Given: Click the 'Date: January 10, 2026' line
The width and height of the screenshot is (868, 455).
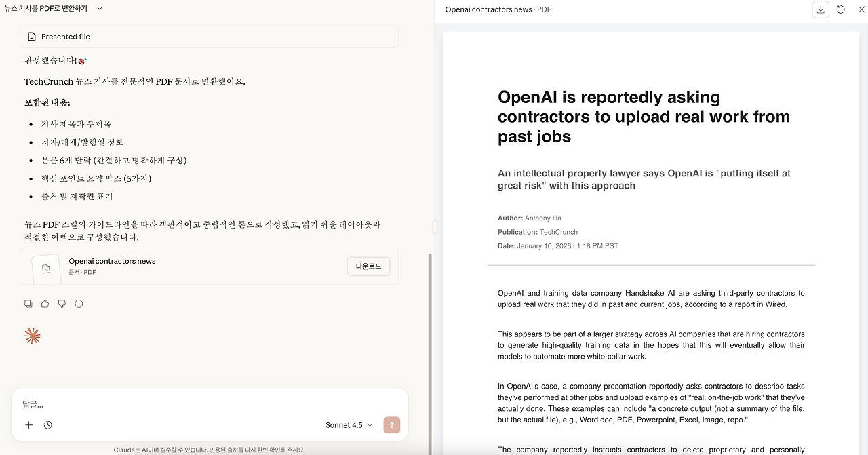Looking at the screenshot, I should [x=558, y=245].
